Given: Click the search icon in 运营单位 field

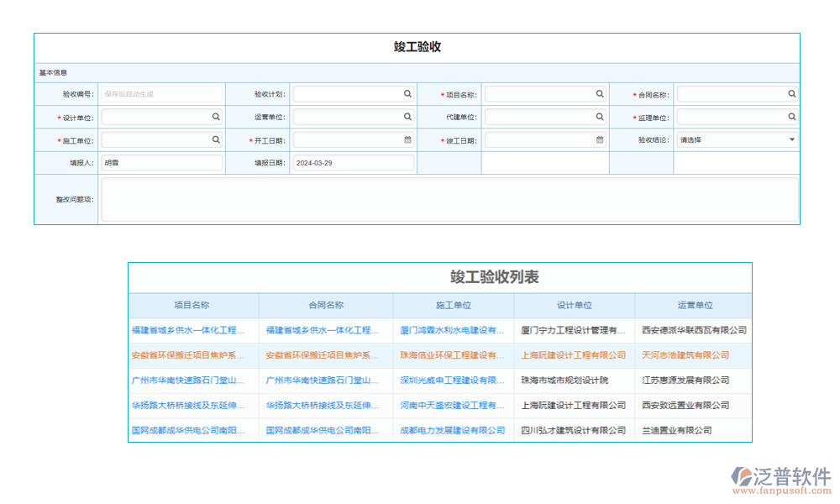Looking at the screenshot, I should click(407, 117).
